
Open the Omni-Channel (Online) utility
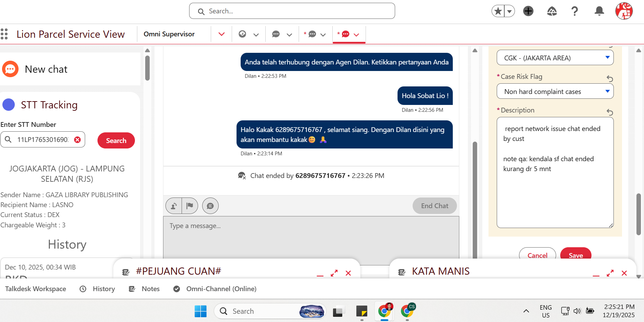click(x=215, y=289)
